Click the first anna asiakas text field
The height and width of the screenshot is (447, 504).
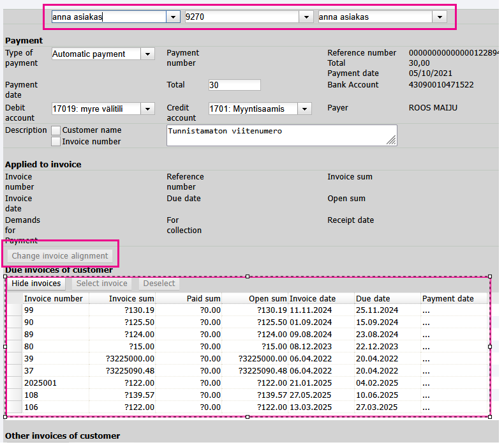(109, 17)
